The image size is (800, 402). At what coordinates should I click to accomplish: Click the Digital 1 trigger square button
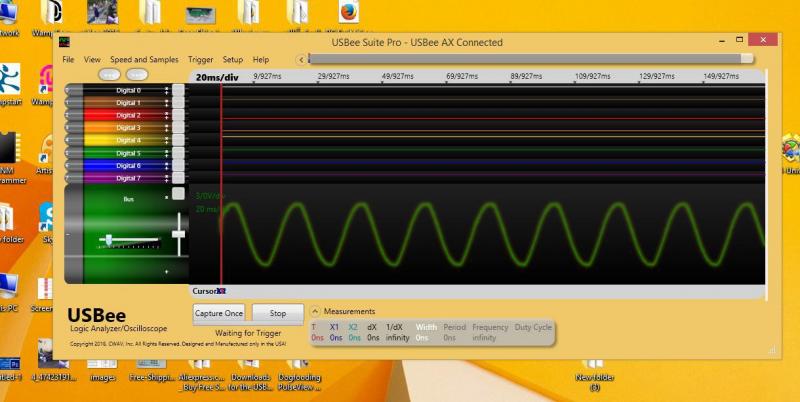(178, 103)
